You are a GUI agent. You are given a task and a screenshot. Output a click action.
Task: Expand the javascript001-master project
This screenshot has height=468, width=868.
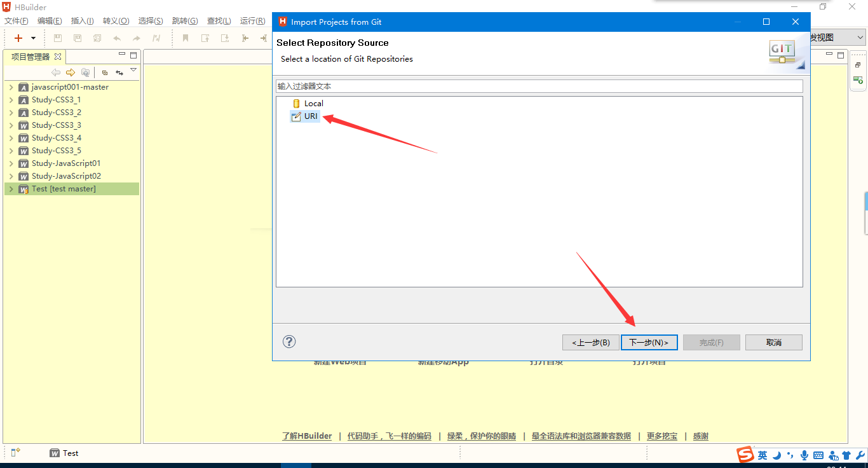(11, 87)
